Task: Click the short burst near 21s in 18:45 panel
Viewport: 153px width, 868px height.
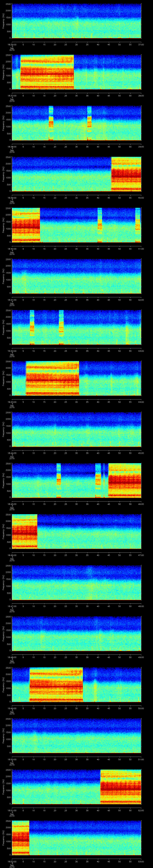Action: click(x=59, y=480)
